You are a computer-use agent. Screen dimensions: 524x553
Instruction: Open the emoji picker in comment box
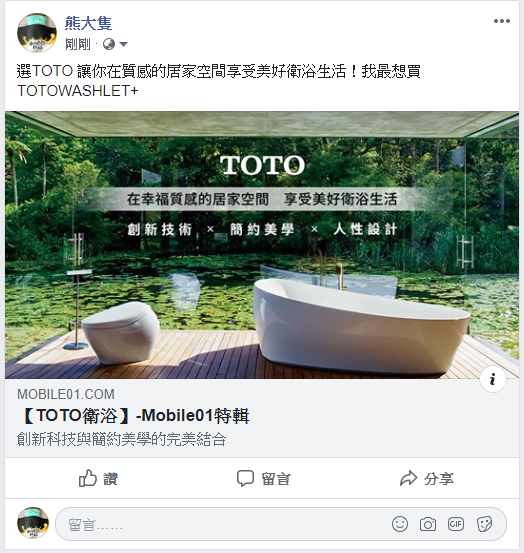coord(400,524)
